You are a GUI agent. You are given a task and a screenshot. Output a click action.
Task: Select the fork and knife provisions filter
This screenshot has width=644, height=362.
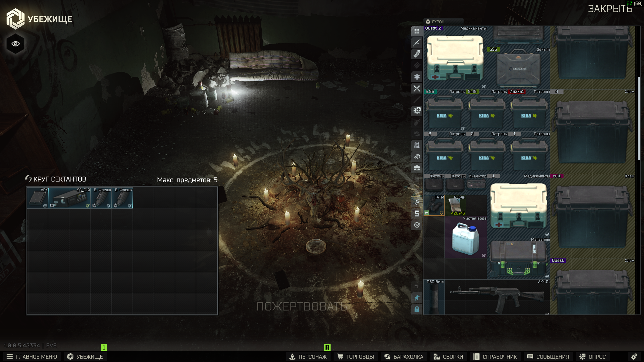tap(417, 88)
